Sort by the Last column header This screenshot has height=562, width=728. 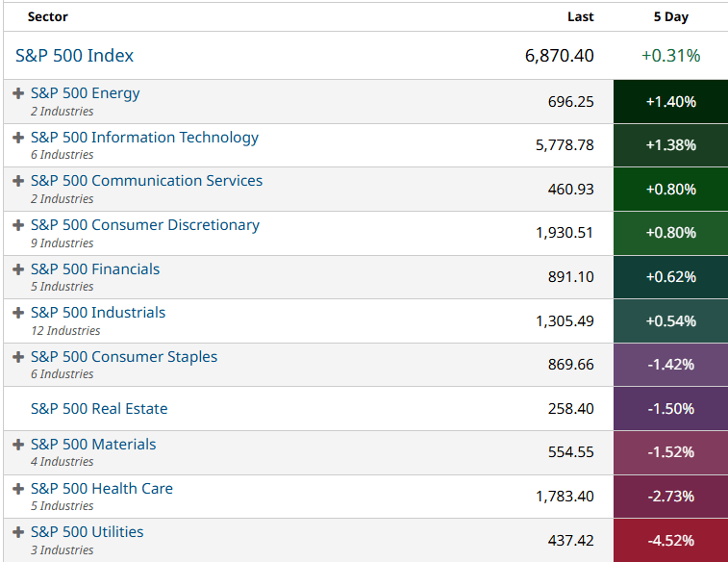click(x=580, y=16)
